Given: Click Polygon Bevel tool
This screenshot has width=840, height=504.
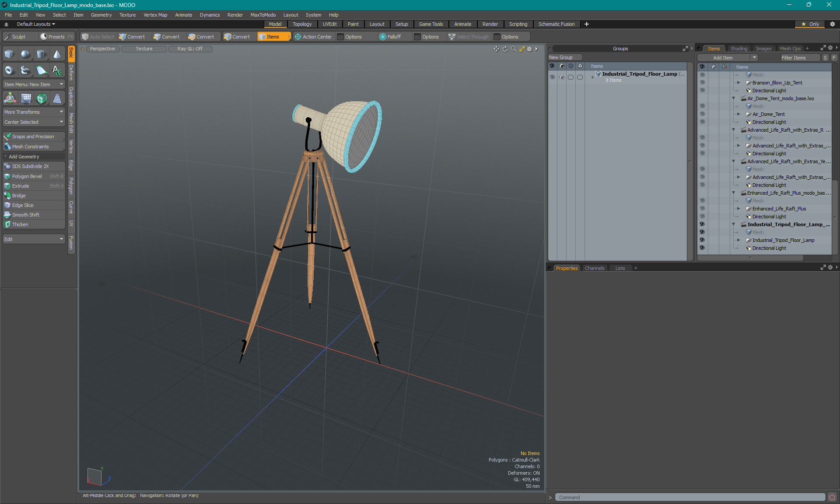Looking at the screenshot, I should (x=27, y=176).
